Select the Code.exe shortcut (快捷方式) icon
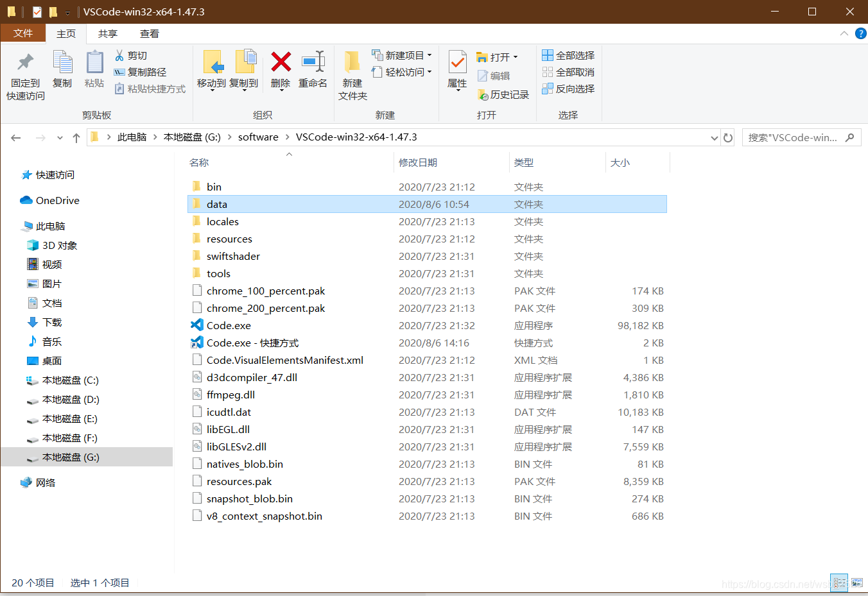This screenshot has height=596, width=868. [x=197, y=343]
